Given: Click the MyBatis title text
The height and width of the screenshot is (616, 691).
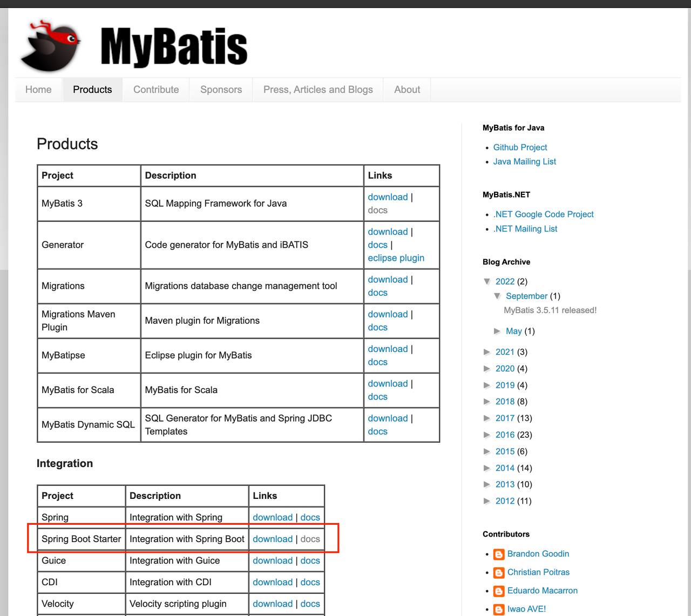Looking at the screenshot, I should point(174,48).
